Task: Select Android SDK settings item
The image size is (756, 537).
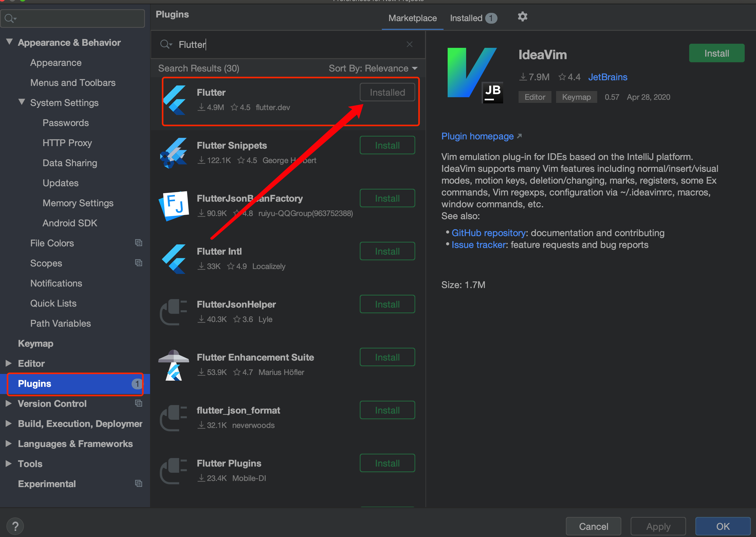Action: pos(70,223)
